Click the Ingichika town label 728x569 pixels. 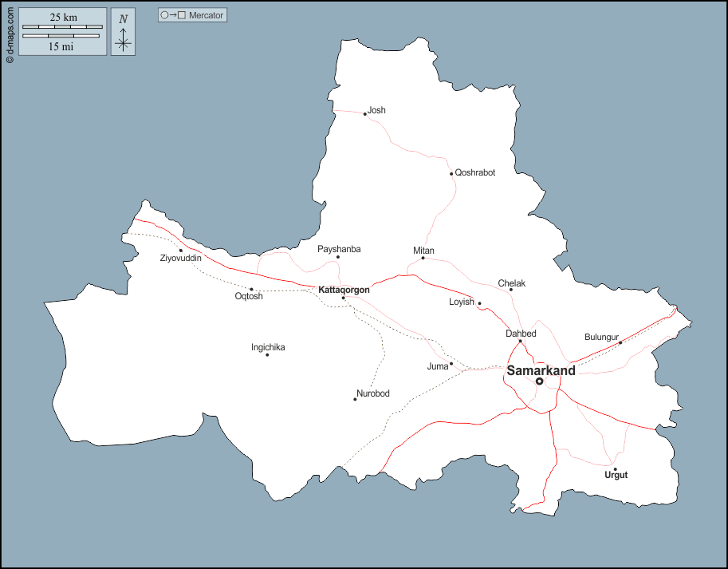pos(268,347)
